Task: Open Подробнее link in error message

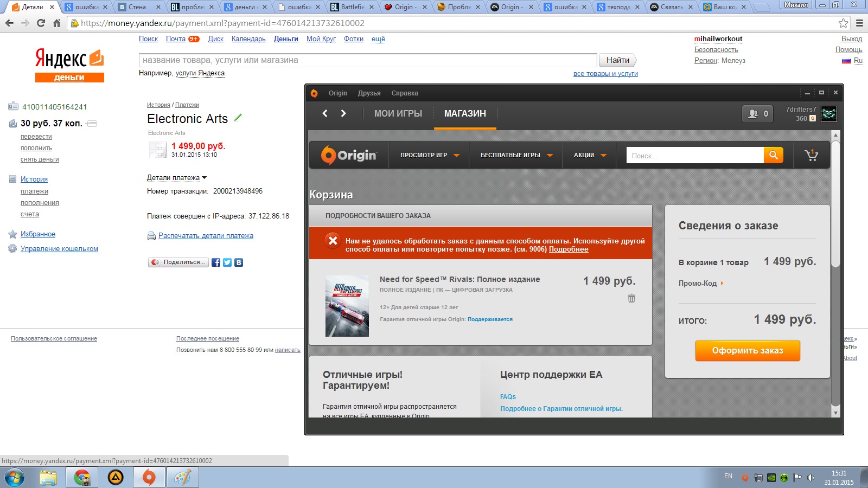Action: (569, 249)
